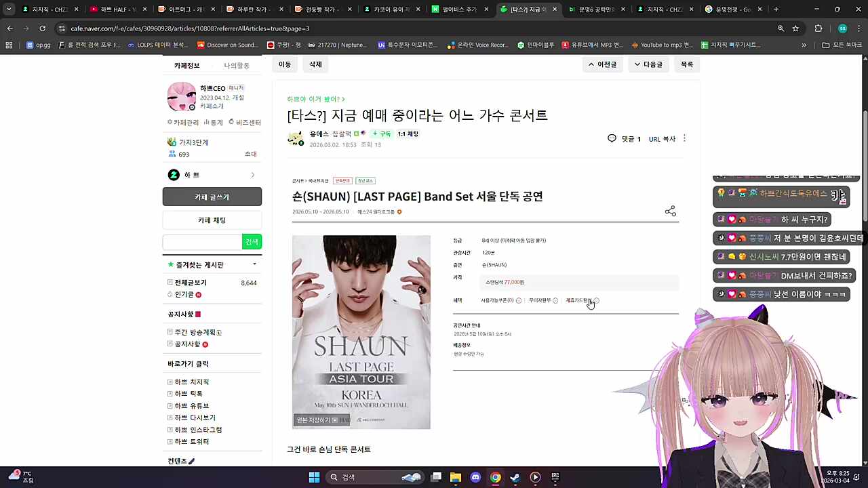Click the comment bubble icon next to 댓글 1

(612, 138)
